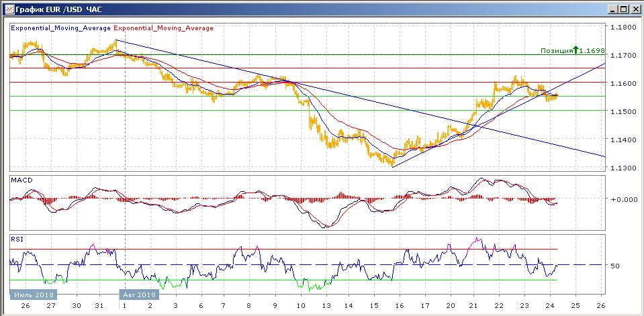This screenshot has height=316, width=644.
Task: Click the 1.1500 price axis label
Action: click(622, 111)
